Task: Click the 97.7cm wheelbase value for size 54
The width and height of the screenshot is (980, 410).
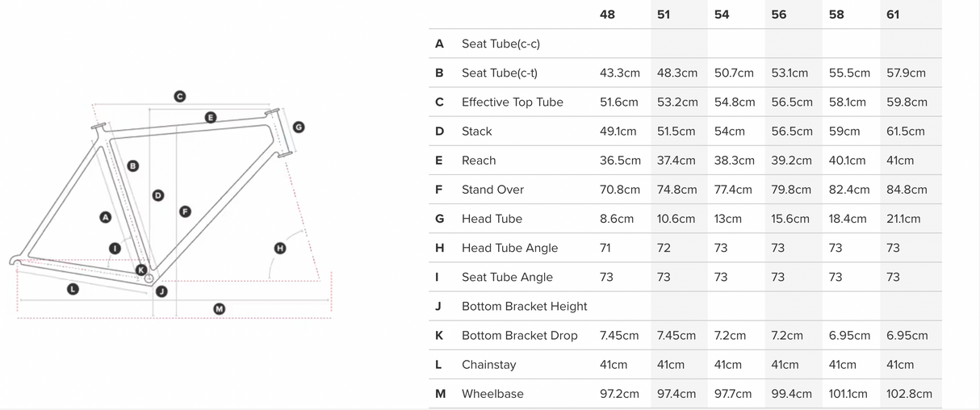Action: tap(733, 394)
